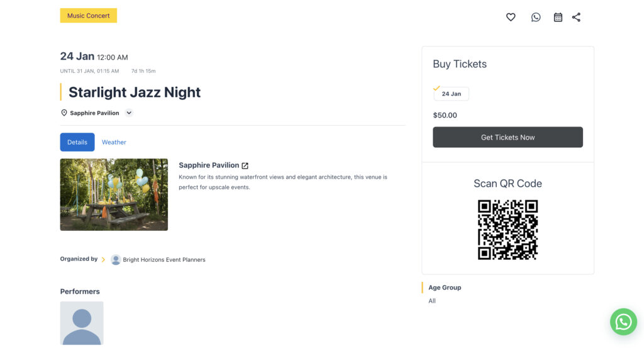Open Bright Horizons Event Planners link
The height and width of the screenshot is (348, 644).
[164, 260]
